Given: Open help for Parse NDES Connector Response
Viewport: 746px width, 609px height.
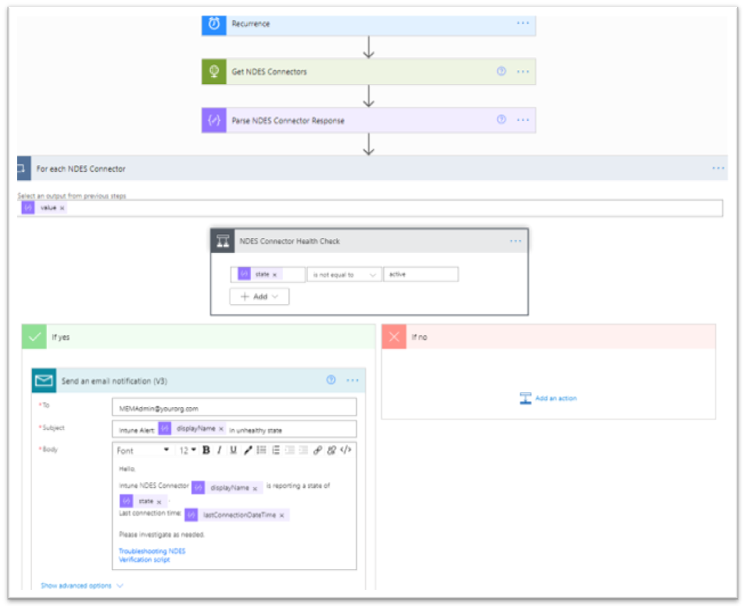Looking at the screenshot, I should point(501,119).
